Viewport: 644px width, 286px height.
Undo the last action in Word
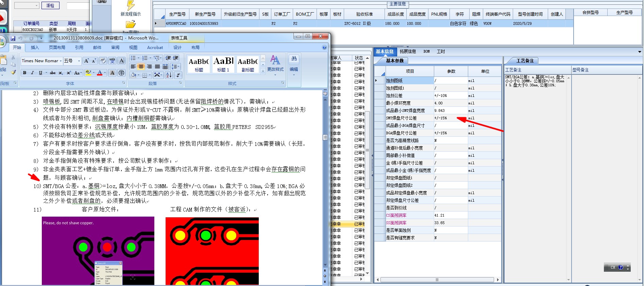point(21,38)
